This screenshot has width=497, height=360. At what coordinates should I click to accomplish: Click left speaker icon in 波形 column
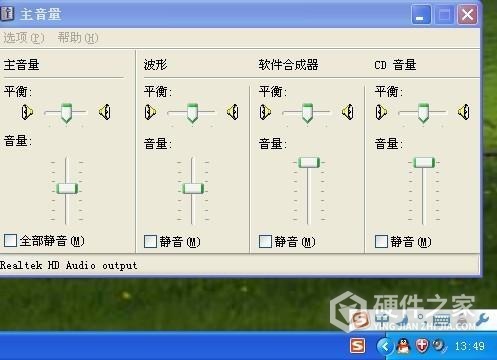pyautogui.click(x=150, y=112)
